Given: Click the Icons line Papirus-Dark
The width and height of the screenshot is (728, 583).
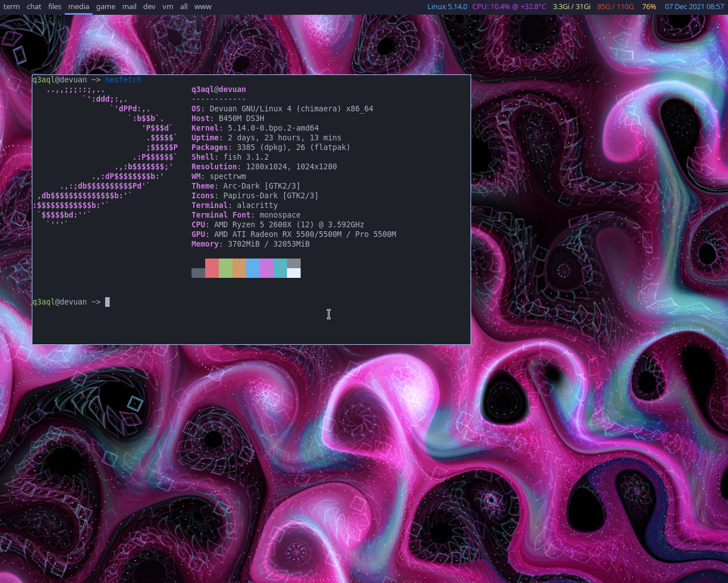Looking at the screenshot, I should [255, 195].
